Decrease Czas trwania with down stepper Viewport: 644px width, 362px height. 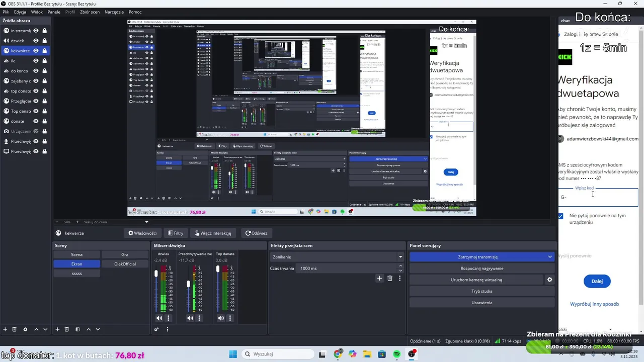pos(400,270)
